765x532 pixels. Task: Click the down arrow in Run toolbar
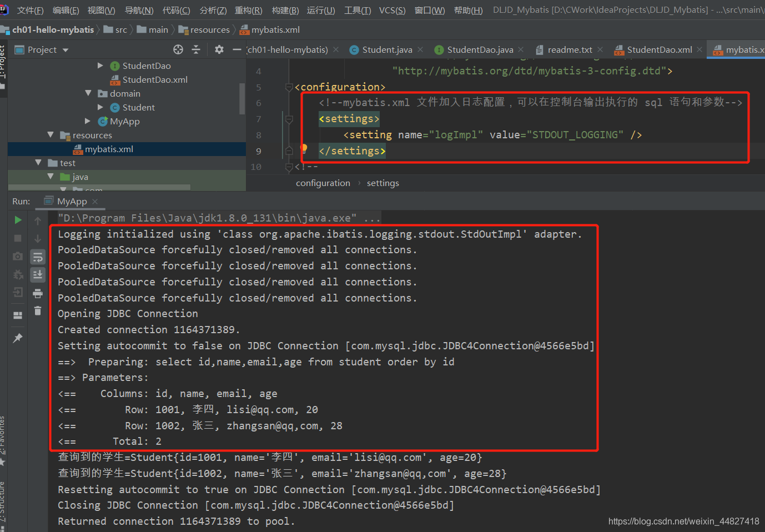pos(38,239)
